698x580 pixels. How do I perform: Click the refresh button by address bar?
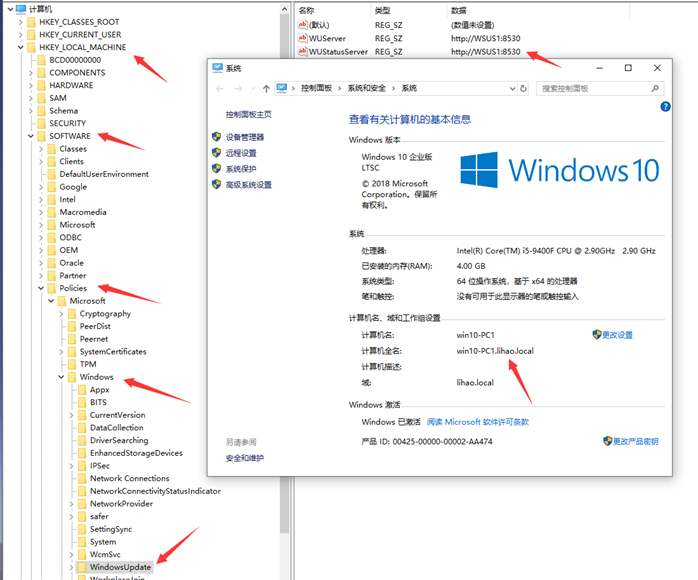tap(524, 89)
